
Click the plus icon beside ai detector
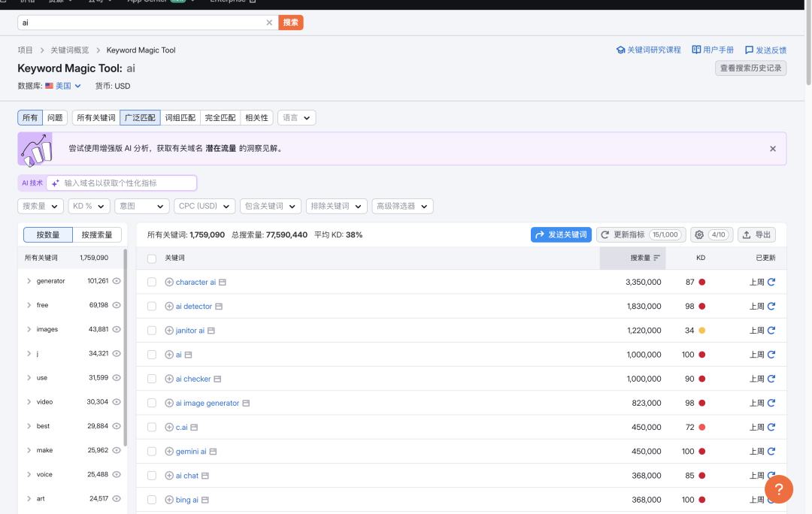click(x=169, y=307)
